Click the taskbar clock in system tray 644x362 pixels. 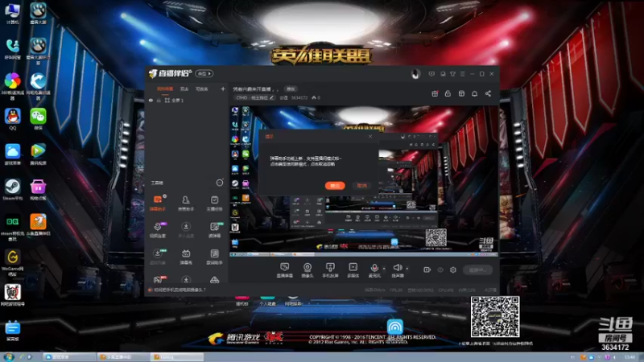630,357
